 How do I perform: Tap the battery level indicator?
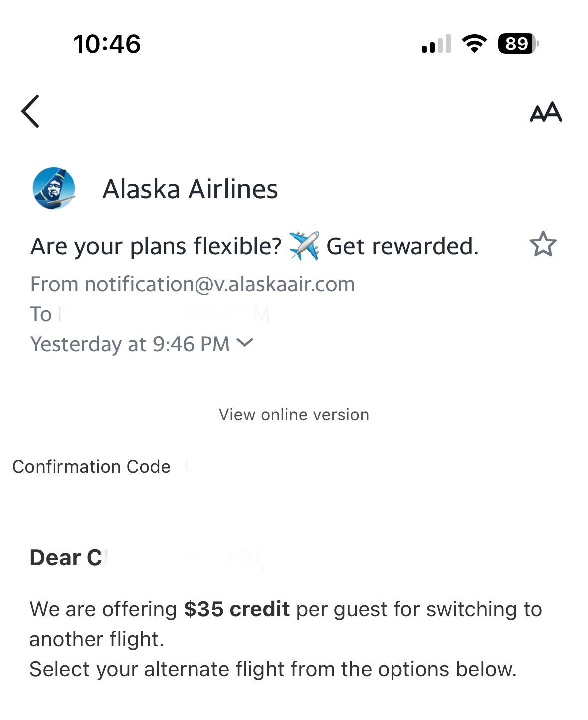518,44
